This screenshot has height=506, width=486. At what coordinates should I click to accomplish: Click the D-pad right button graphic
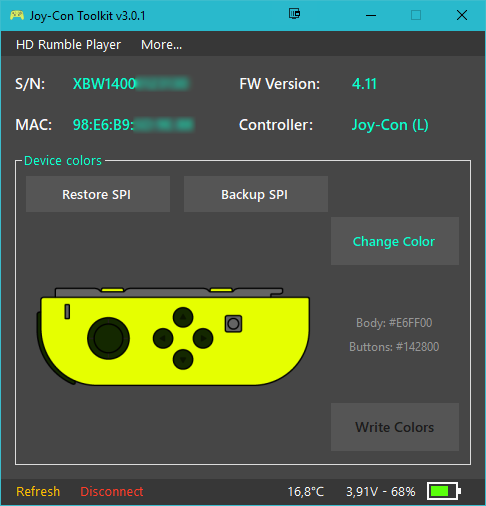click(x=203, y=338)
